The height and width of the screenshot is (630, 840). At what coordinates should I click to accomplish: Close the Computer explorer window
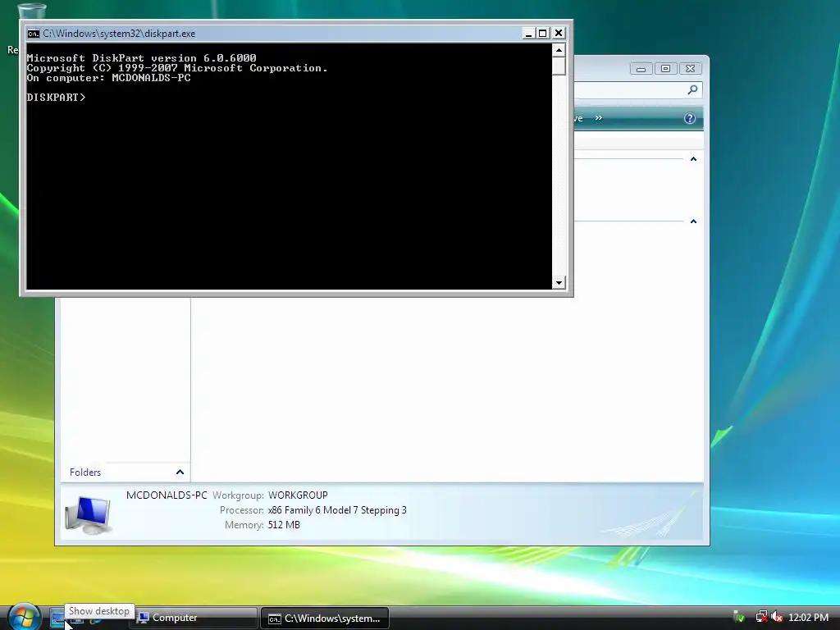[x=691, y=69]
